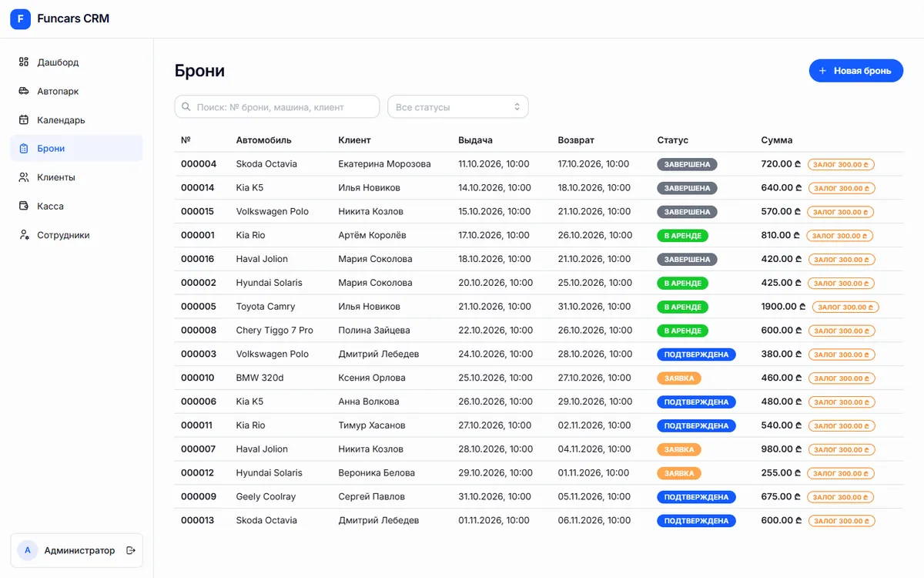The image size is (924, 578).
Task: Click booking number 000014
Action: click(198, 188)
